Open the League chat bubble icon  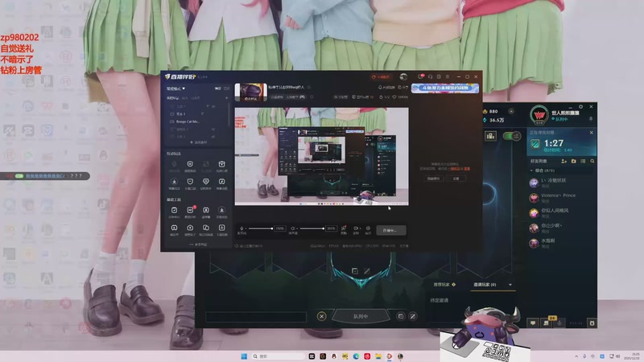coord(533,323)
